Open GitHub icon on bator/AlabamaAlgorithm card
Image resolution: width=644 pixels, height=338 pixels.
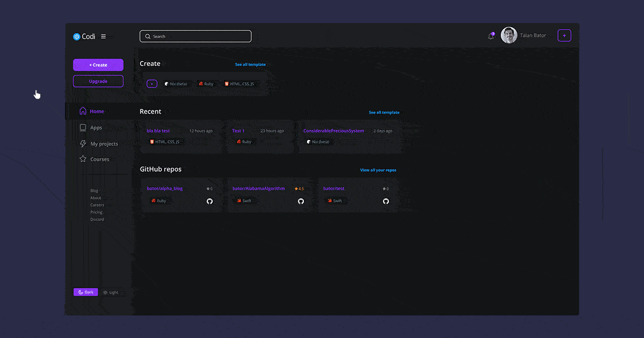[x=301, y=201]
